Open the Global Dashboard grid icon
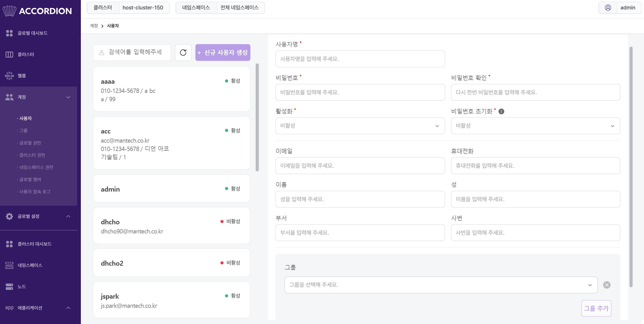Image resolution: width=644 pixels, height=324 pixels. [x=9, y=33]
